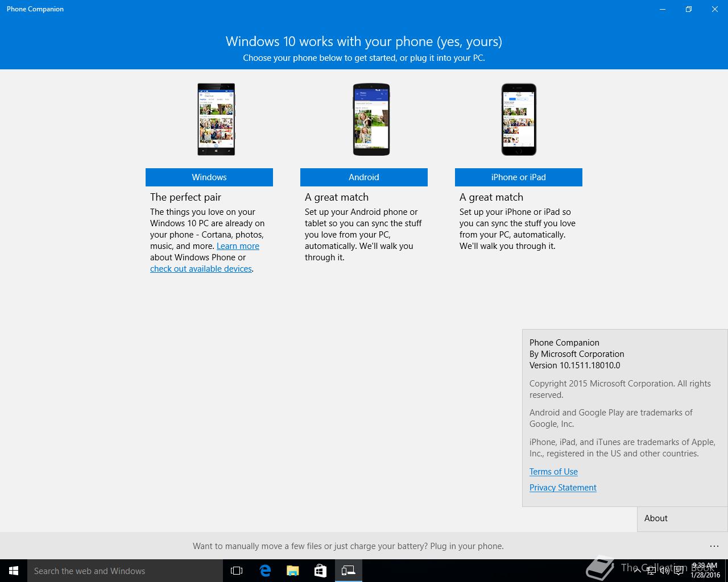This screenshot has height=582, width=728.
Task: Open the Privacy Statement link
Action: click(x=563, y=488)
